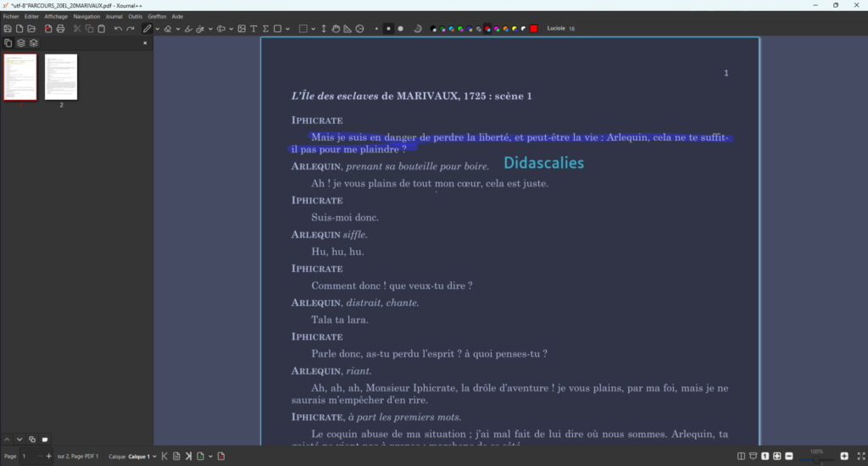868x466 pixels.
Task: Increase page number with plus stepper
Action: tap(48, 457)
